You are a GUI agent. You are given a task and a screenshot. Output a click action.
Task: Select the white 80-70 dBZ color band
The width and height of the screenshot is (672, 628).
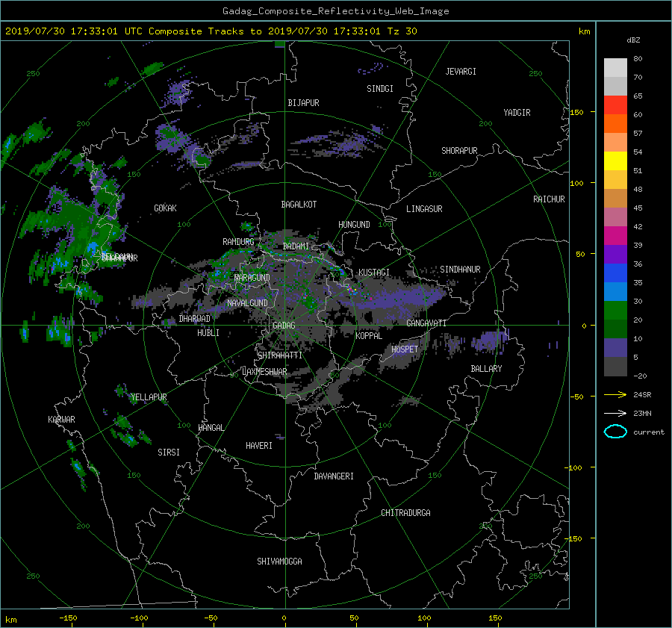(615, 67)
